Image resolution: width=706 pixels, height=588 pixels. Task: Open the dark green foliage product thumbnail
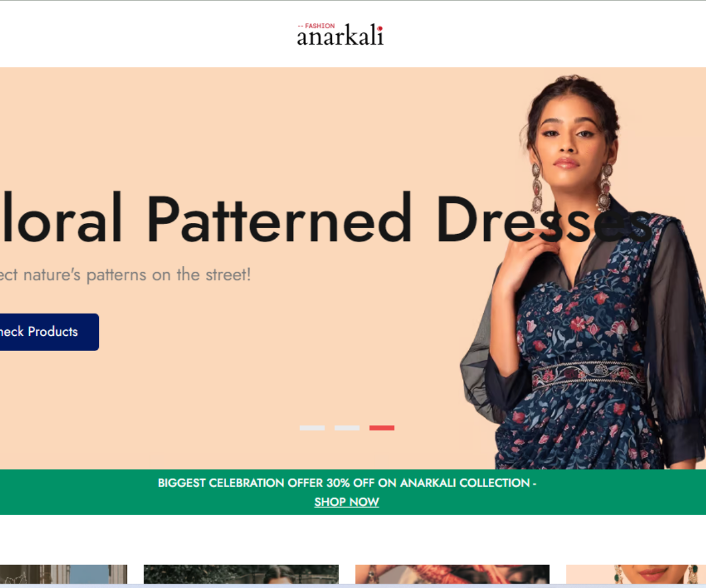click(x=241, y=574)
